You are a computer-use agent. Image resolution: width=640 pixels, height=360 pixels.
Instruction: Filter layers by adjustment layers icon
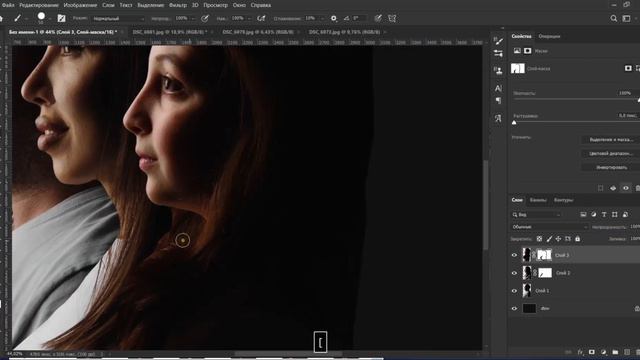click(x=593, y=215)
